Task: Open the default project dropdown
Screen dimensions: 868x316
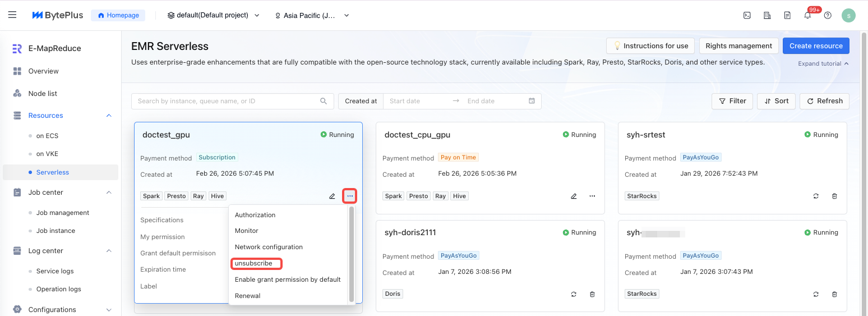Action: pos(214,16)
